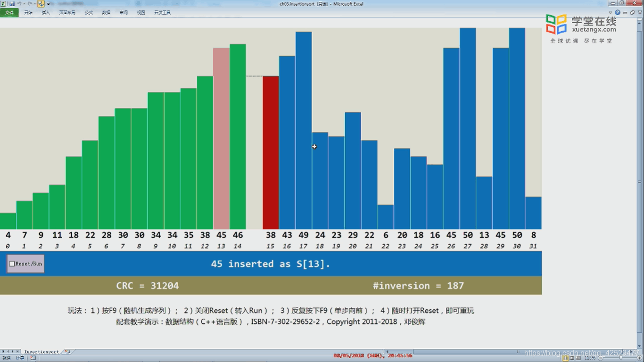
Task: Click the Excel Help question mark icon
Action: (x=618, y=13)
